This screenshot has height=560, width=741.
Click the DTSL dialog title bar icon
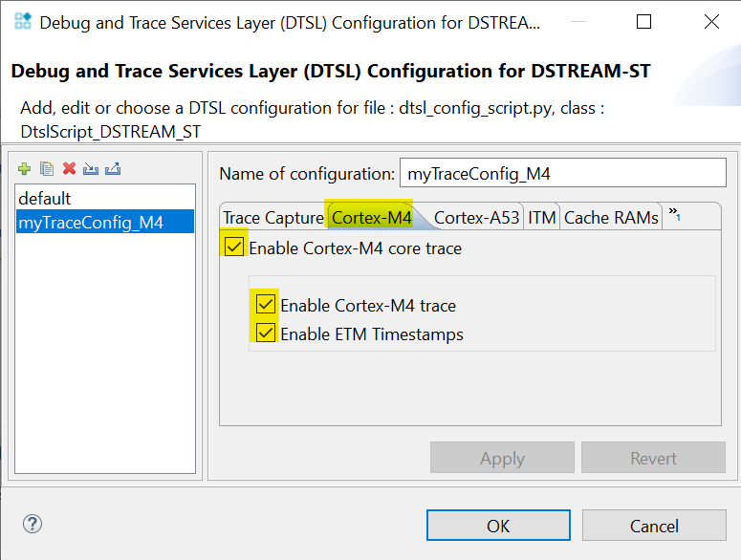click(23, 21)
